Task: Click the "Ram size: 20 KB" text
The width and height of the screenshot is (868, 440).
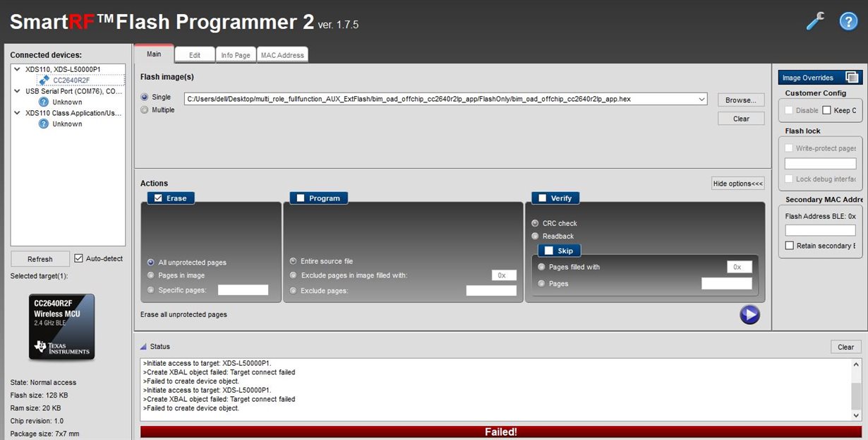Action: 35,408
